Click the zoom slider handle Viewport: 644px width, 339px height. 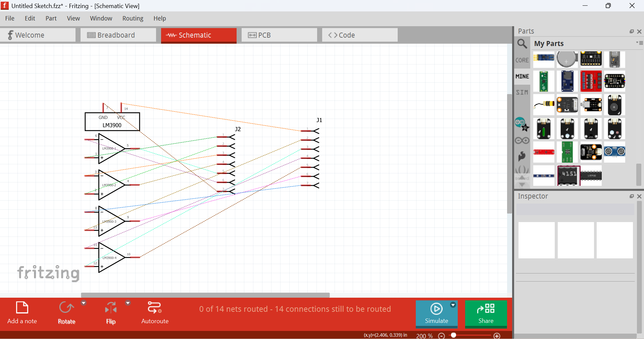point(454,335)
